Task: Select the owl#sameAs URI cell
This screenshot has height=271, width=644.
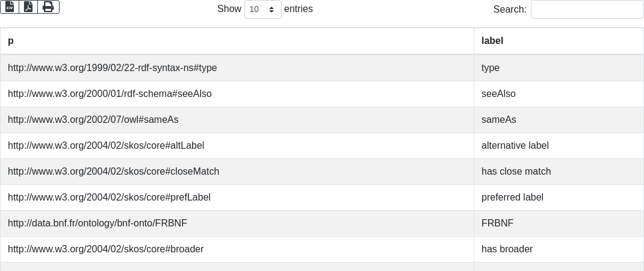Action: coord(93,120)
